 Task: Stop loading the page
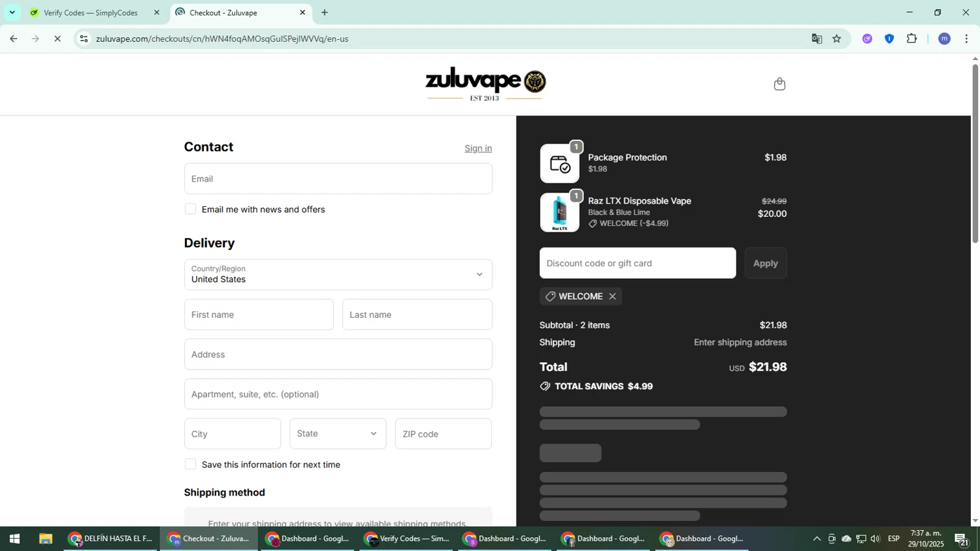point(57,39)
